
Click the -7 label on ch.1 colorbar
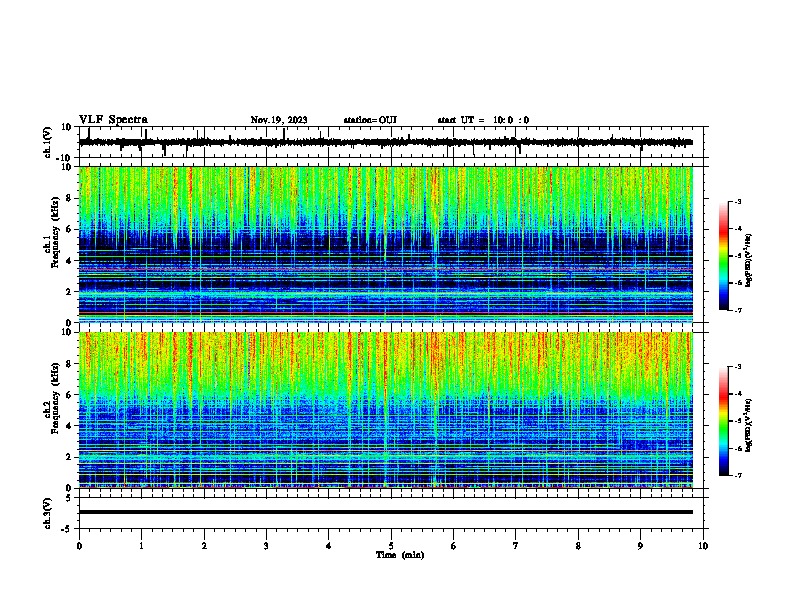[737, 310]
